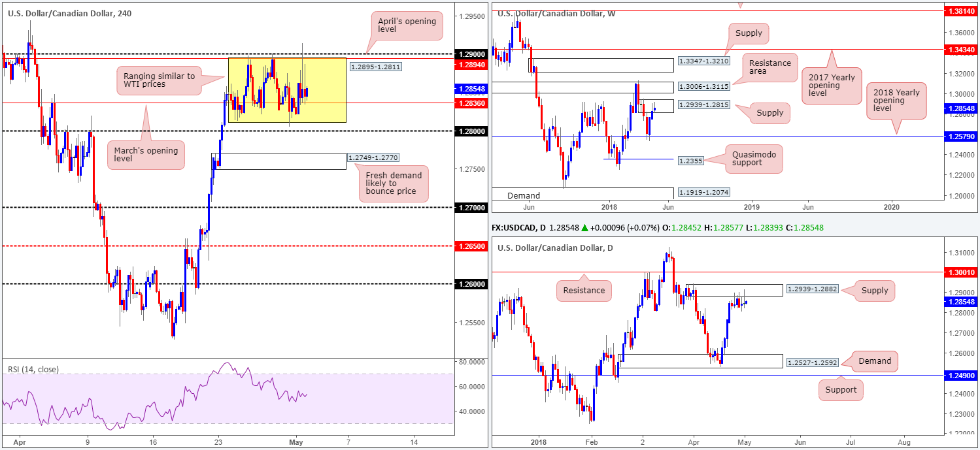Click the 1.2895-1.2811 range label

click(376, 66)
